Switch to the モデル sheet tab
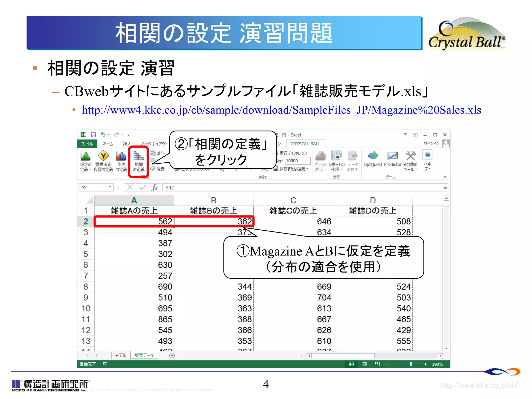The image size is (532, 399). pyautogui.click(x=120, y=355)
